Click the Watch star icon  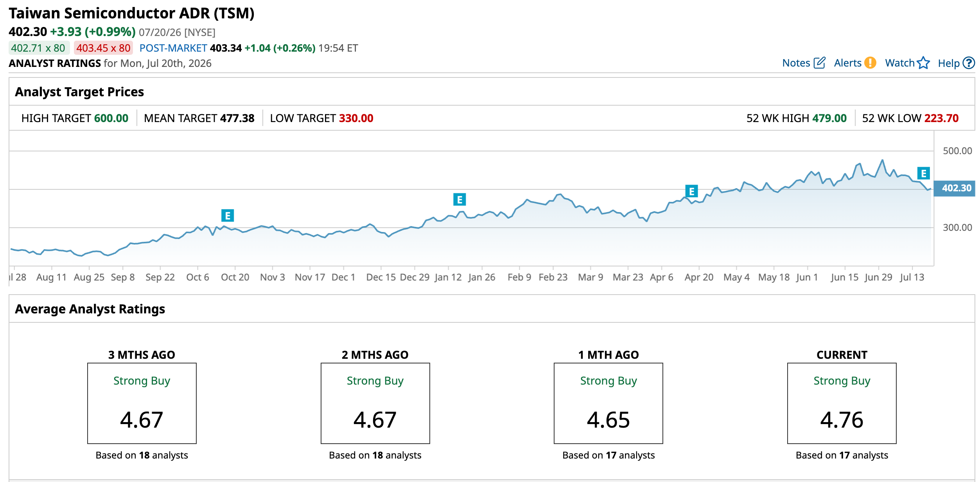coord(923,63)
